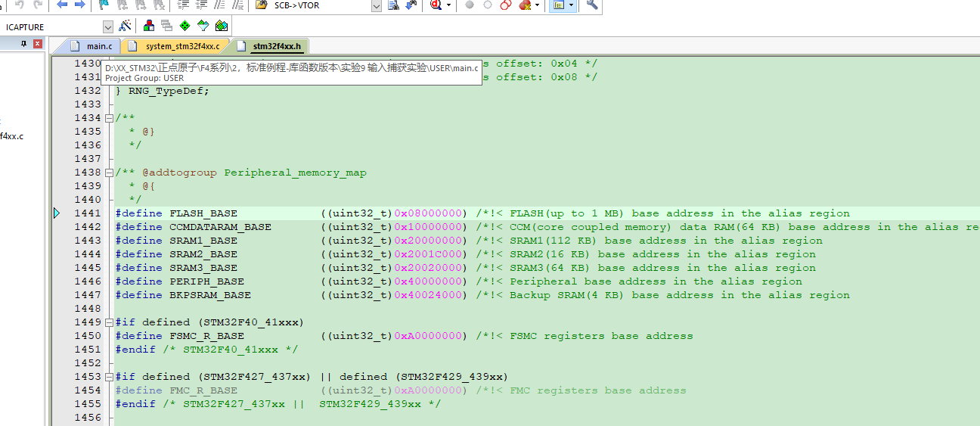Open the window layout dropdown arrow

tap(571, 5)
